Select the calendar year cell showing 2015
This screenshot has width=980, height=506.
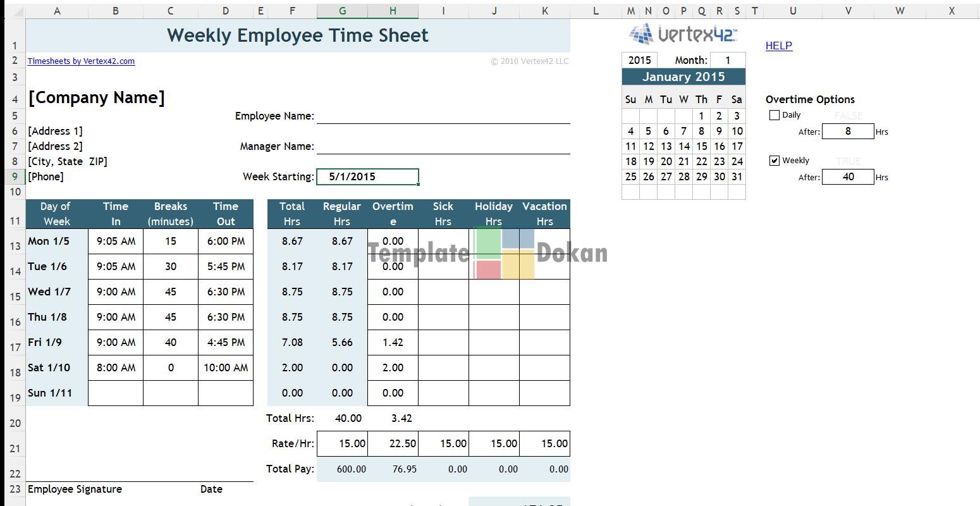639,60
